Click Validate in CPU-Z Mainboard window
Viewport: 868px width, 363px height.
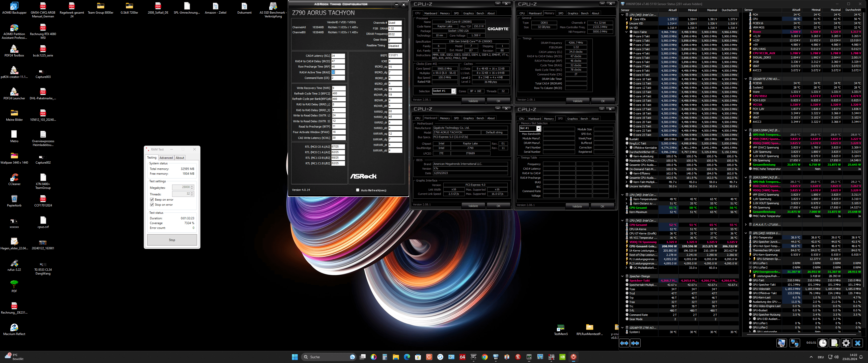click(473, 206)
